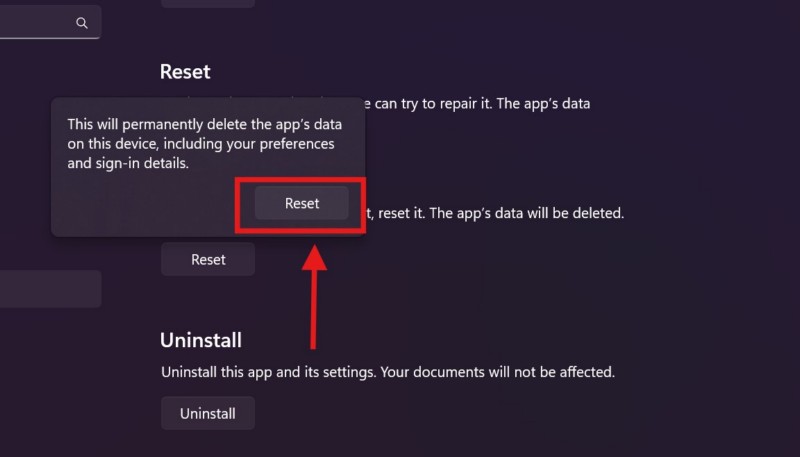Confirm Reset in the warning popup
Screen dimensions: 800x457
[301, 203]
